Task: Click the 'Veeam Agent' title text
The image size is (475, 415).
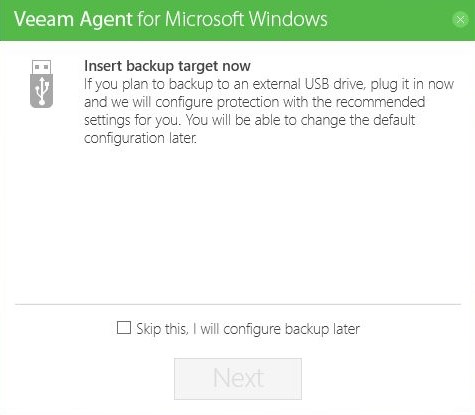Action: [x=73, y=19]
